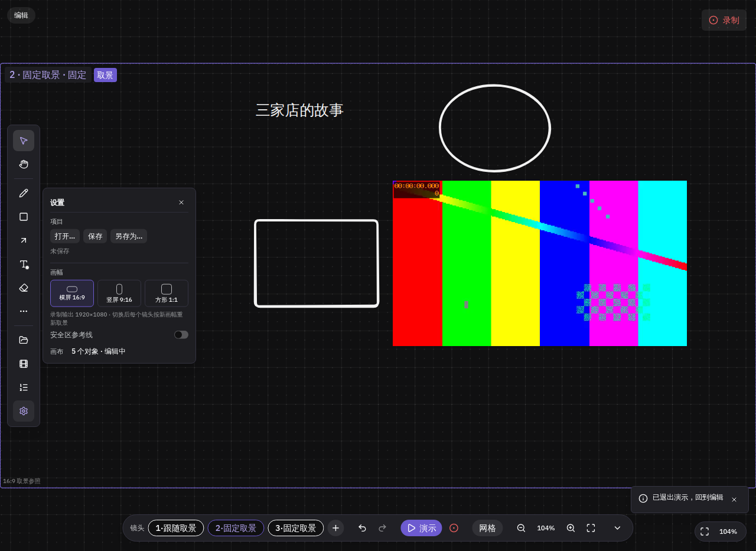756x551 pixels.
Task: Select the 方形 1:1 aspect ratio
Action: click(167, 294)
